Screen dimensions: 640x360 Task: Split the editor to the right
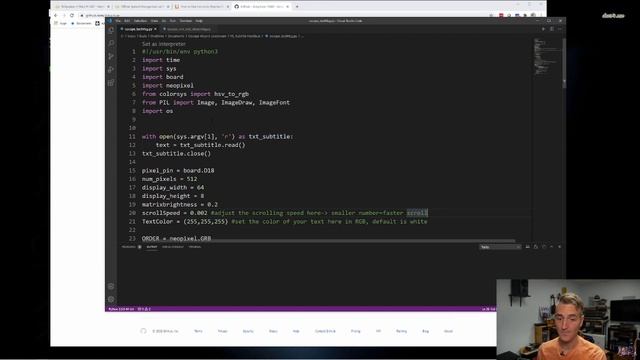(551, 29)
